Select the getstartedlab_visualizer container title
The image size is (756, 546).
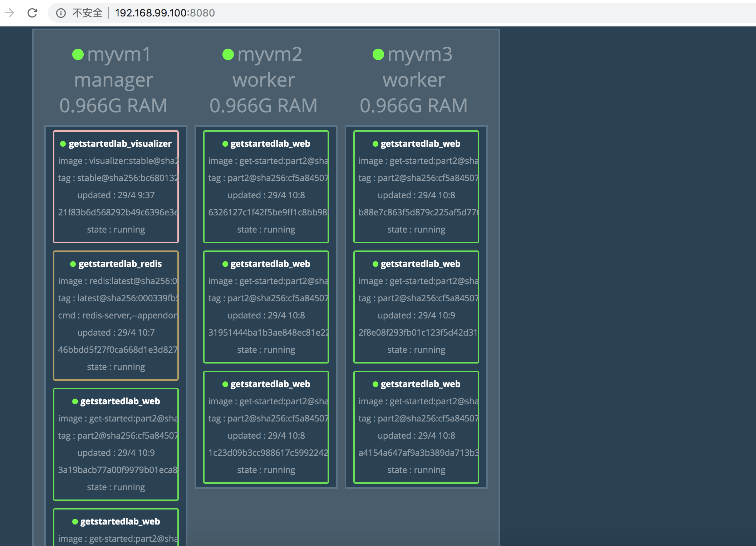click(x=120, y=144)
